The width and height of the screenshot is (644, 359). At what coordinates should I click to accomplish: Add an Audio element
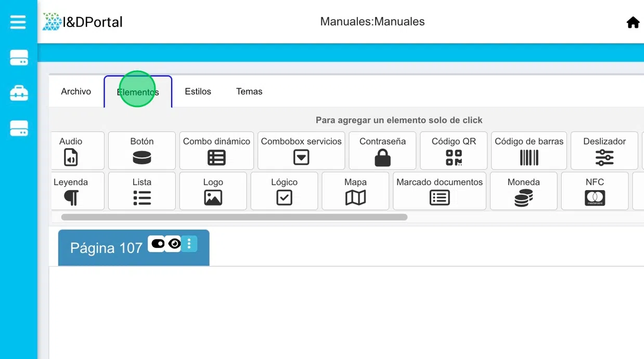[71, 151]
